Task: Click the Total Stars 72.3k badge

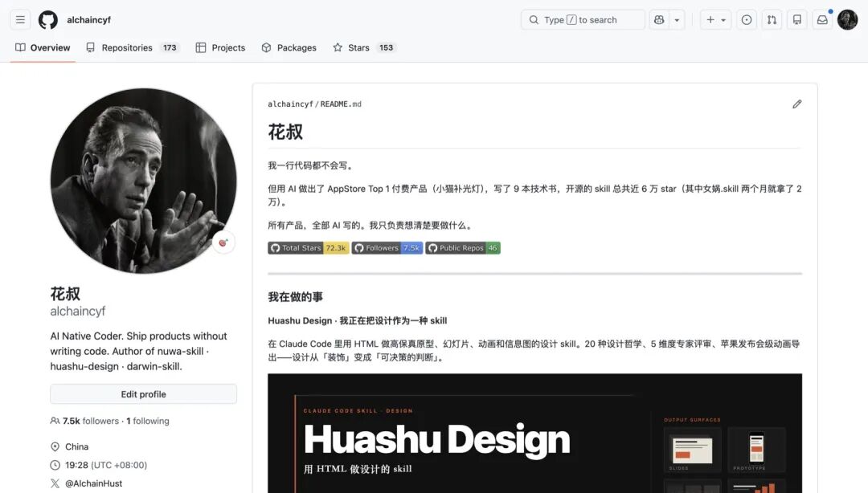Action: point(309,248)
